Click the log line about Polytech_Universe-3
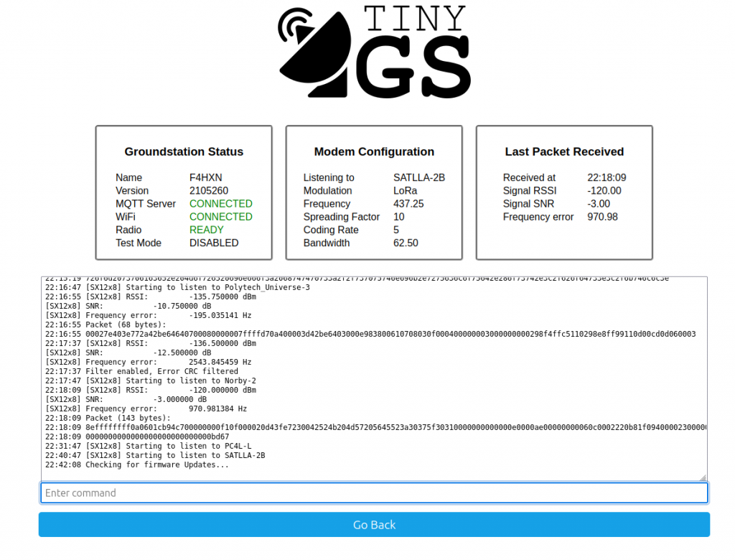 click(x=177, y=287)
